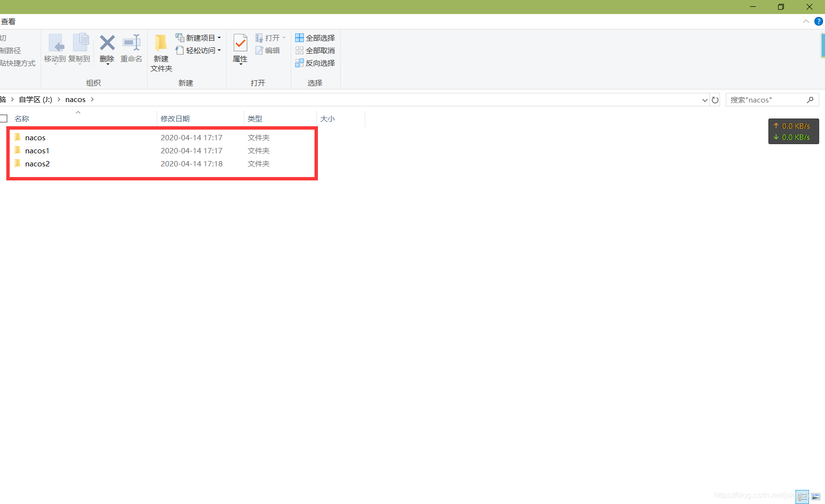Click the search magnifier icon
825x504 pixels.
click(810, 100)
